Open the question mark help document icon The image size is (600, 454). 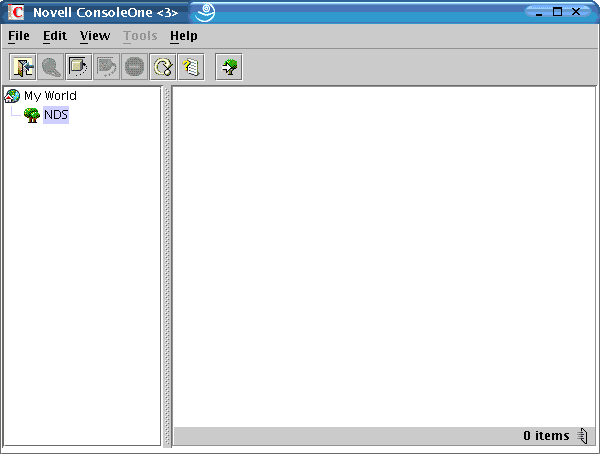click(190, 67)
